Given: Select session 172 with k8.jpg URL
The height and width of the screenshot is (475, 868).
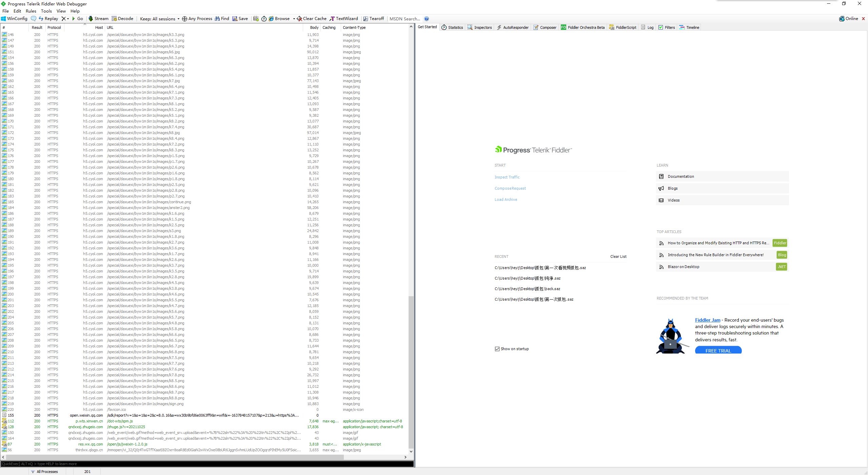Looking at the screenshot, I should pos(204,133).
